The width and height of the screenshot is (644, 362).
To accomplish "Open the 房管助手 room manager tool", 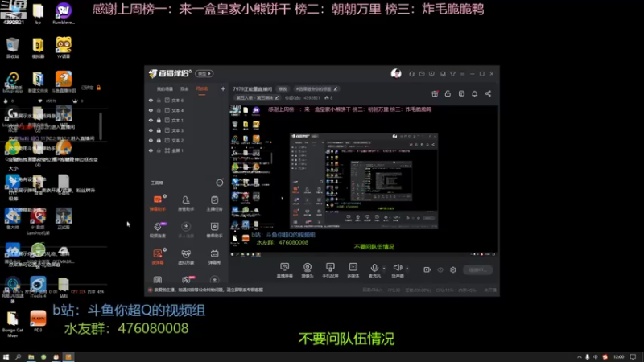I will 186,204.
